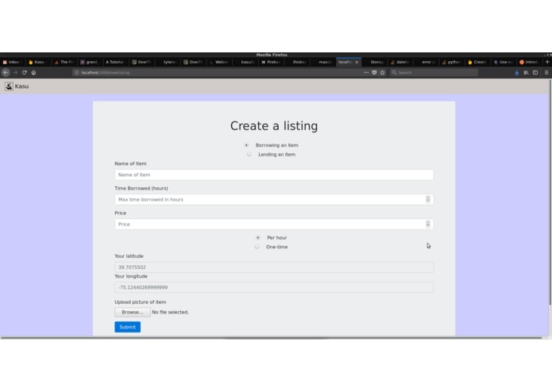Click the Time Borrowed hours field
The image size is (552, 392).
(x=274, y=199)
